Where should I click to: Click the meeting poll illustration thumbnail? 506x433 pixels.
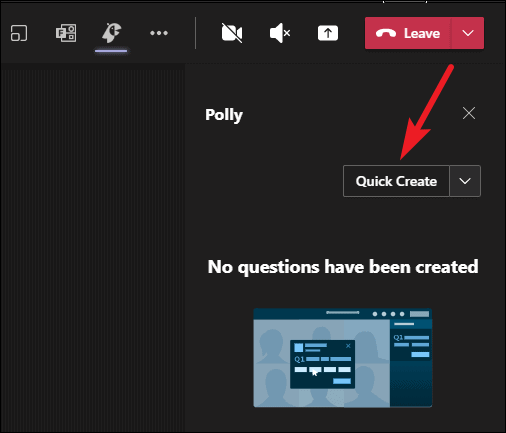[x=343, y=358]
